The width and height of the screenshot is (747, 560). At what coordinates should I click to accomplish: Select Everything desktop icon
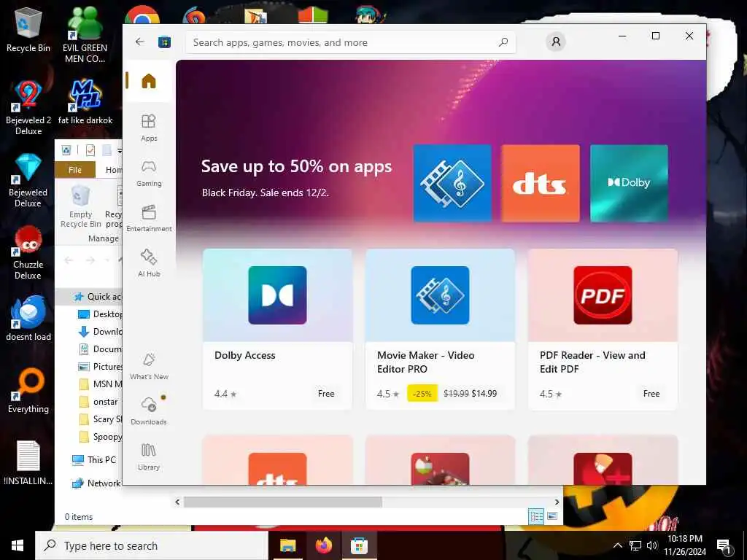[x=28, y=391]
